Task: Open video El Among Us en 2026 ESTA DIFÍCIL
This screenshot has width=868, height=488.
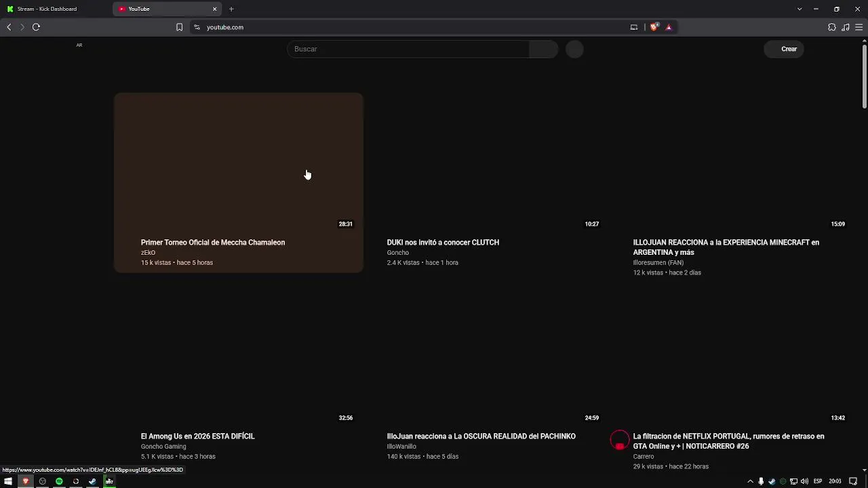Action: [198, 436]
